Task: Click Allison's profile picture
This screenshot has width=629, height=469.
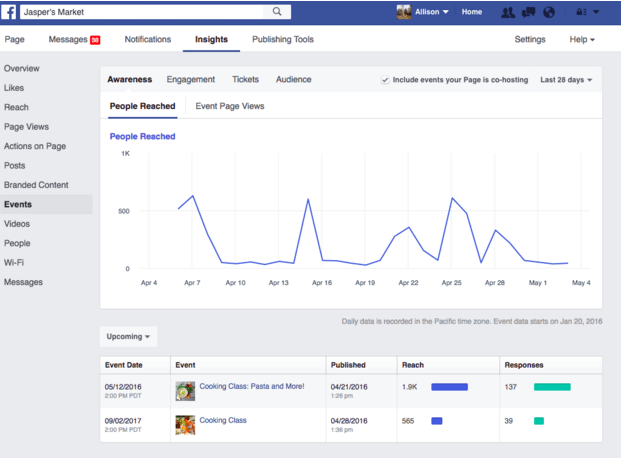Action: click(404, 12)
